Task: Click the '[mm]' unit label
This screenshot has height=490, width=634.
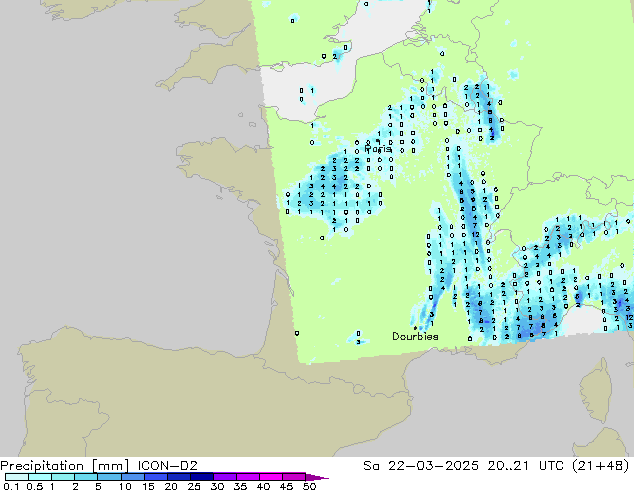Action: pos(110,466)
